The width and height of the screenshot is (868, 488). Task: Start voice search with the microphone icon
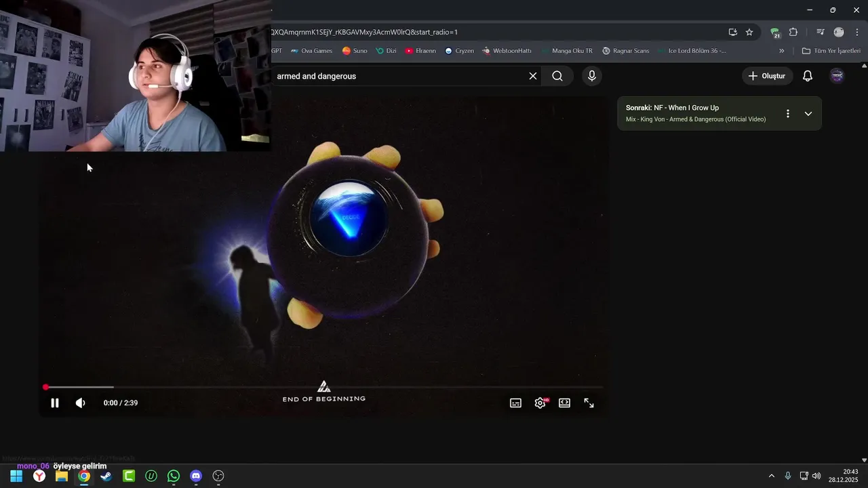592,76
